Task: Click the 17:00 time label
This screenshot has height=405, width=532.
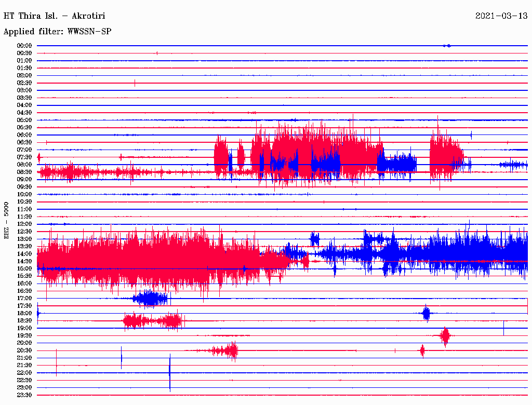Action: [24, 299]
